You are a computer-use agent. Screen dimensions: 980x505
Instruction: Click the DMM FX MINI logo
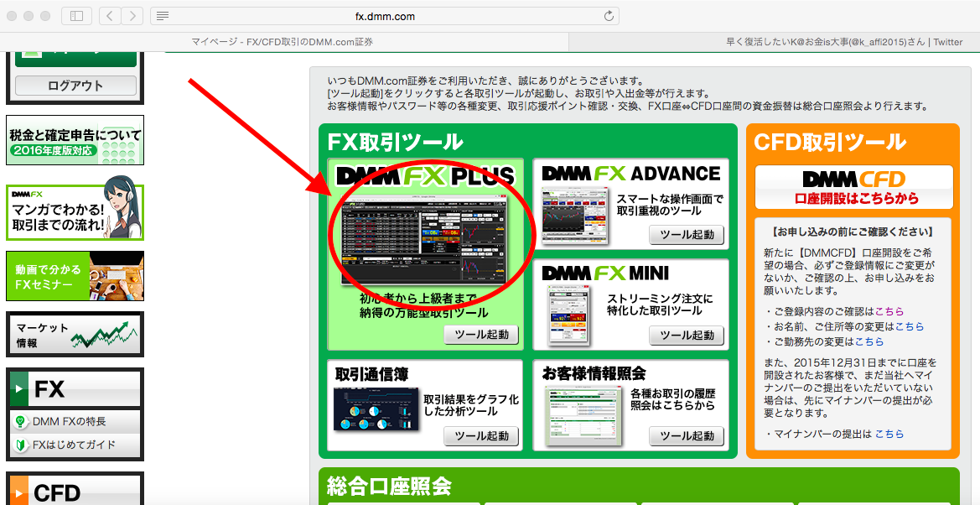tap(605, 273)
